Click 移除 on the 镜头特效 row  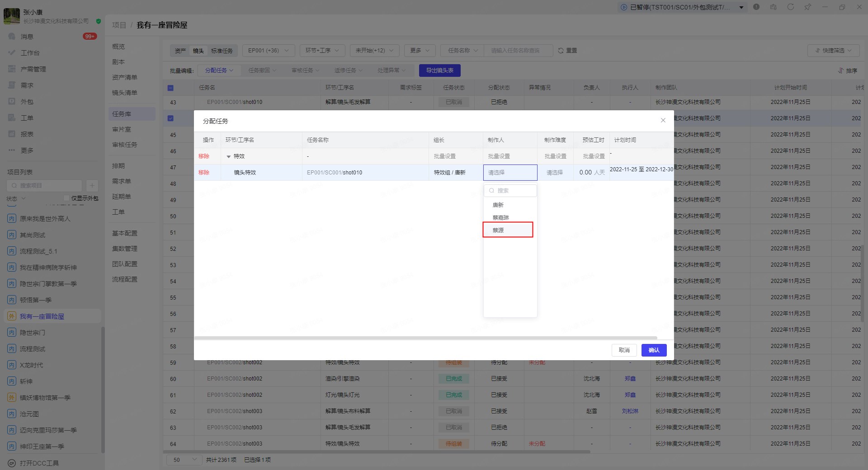204,173
